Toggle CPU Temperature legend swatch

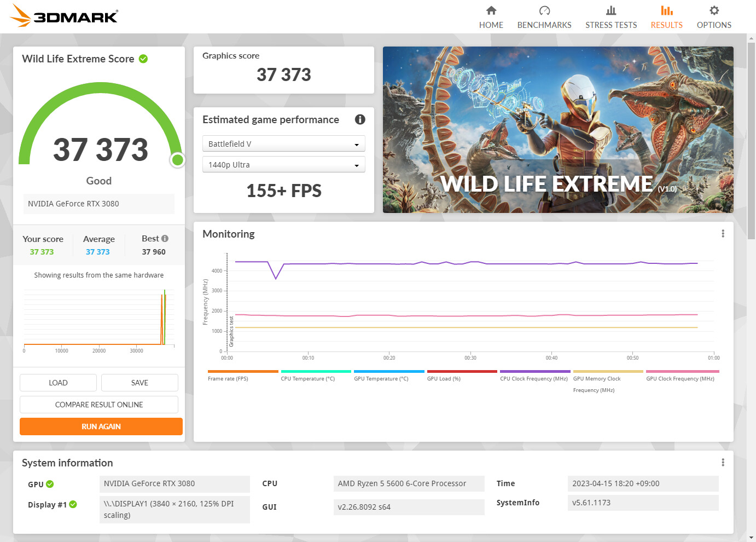316,371
